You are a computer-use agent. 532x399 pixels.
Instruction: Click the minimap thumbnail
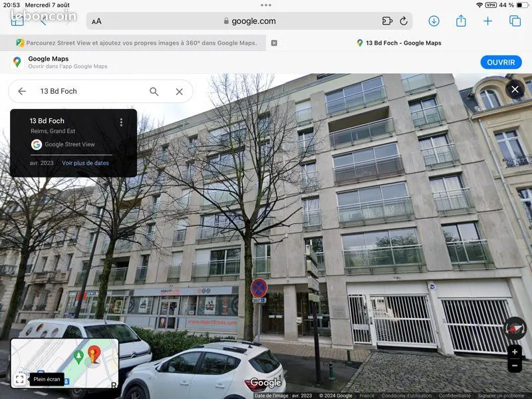(x=65, y=363)
